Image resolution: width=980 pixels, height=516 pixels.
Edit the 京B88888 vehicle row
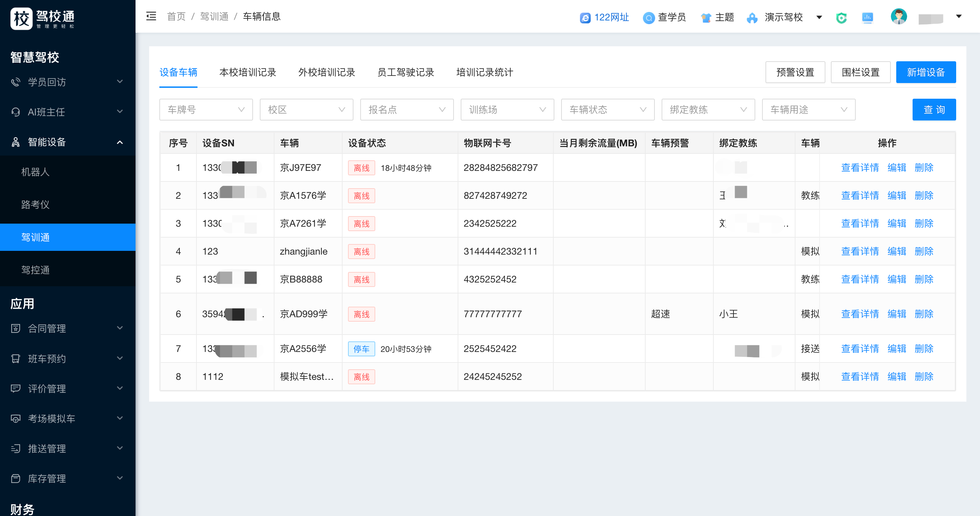(x=897, y=279)
